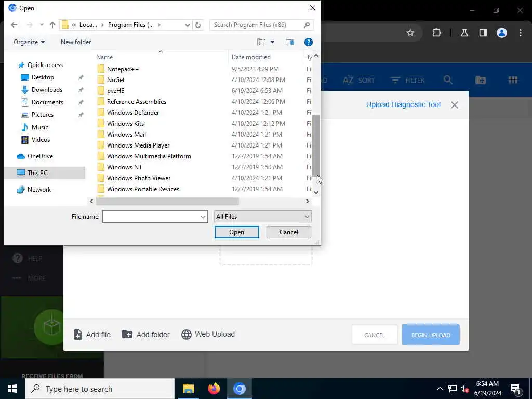This screenshot has width=532, height=399.
Task: Open Desktop in the navigation pane
Action: click(x=43, y=77)
